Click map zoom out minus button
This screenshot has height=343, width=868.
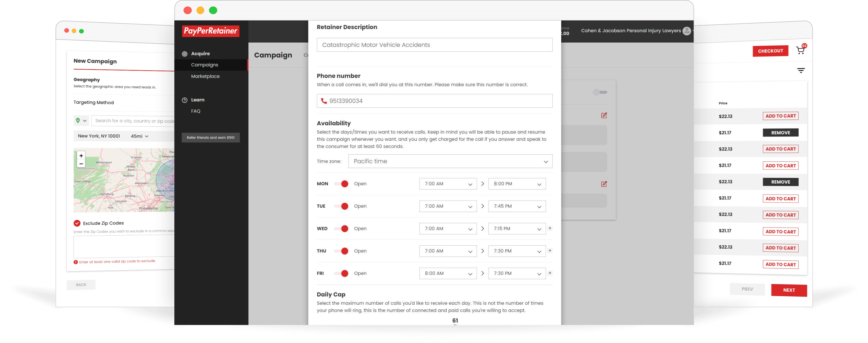tap(81, 164)
